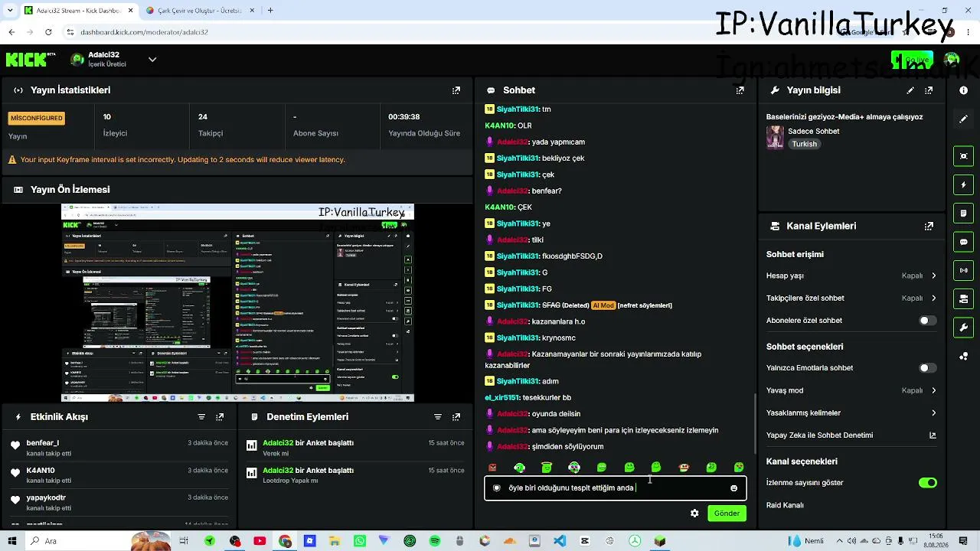980x551 pixels.
Task: Go back in browser history
Action: (11, 32)
